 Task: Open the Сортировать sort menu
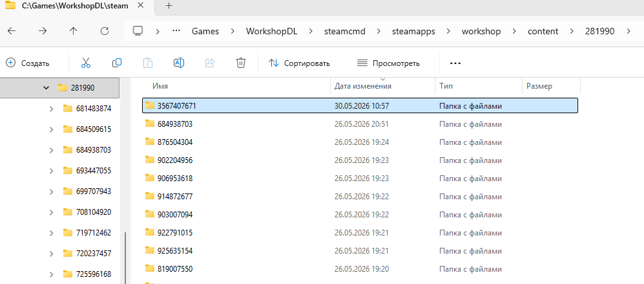tap(299, 63)
